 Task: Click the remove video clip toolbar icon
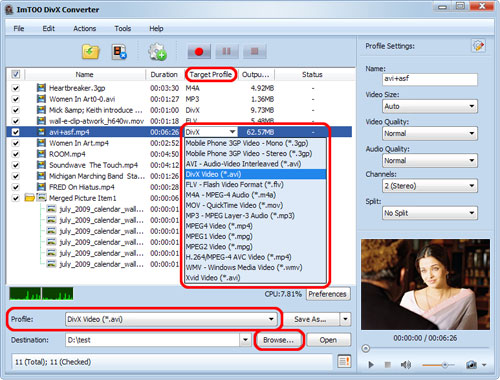point(119,52)
